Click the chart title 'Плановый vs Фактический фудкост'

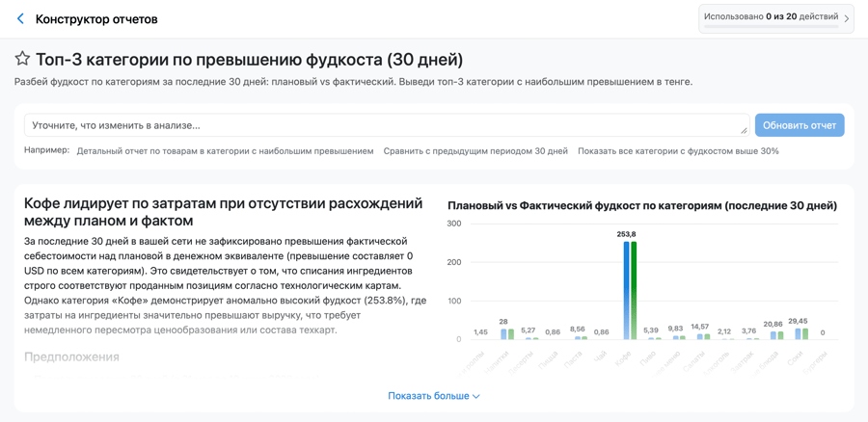point(642,206)
